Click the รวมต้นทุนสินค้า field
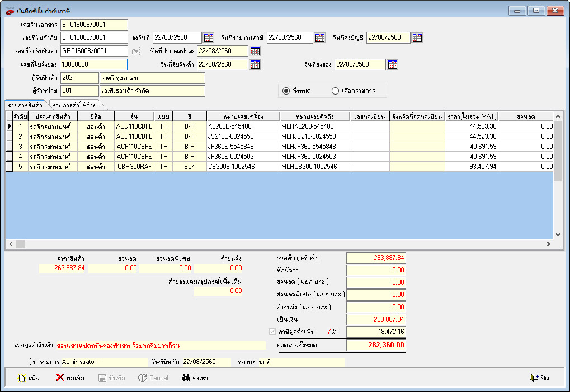Viewport: 570px width, 392px height. click(376, 258)
